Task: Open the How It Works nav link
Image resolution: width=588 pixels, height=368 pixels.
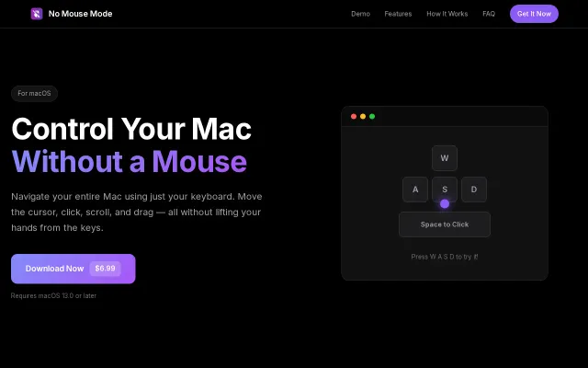Action: [x=447, y=14]
